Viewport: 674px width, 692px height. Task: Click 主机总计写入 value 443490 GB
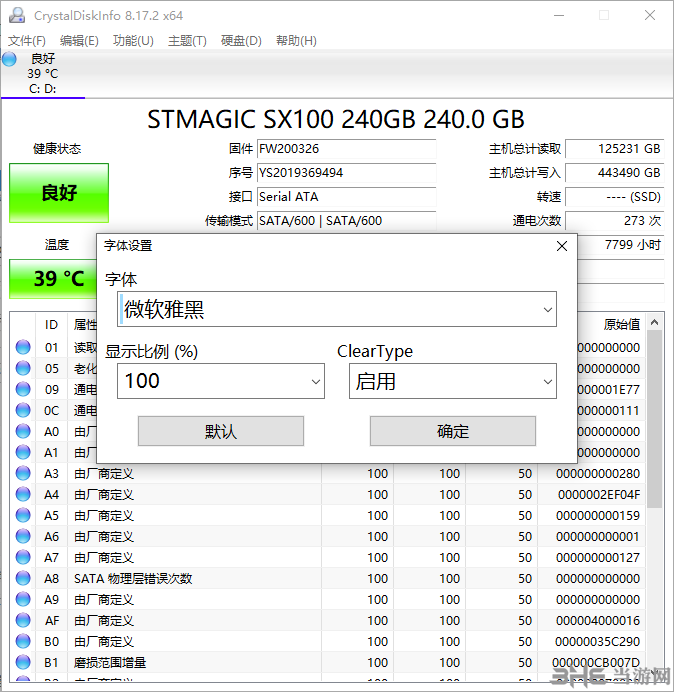click(x=615, y=173)
